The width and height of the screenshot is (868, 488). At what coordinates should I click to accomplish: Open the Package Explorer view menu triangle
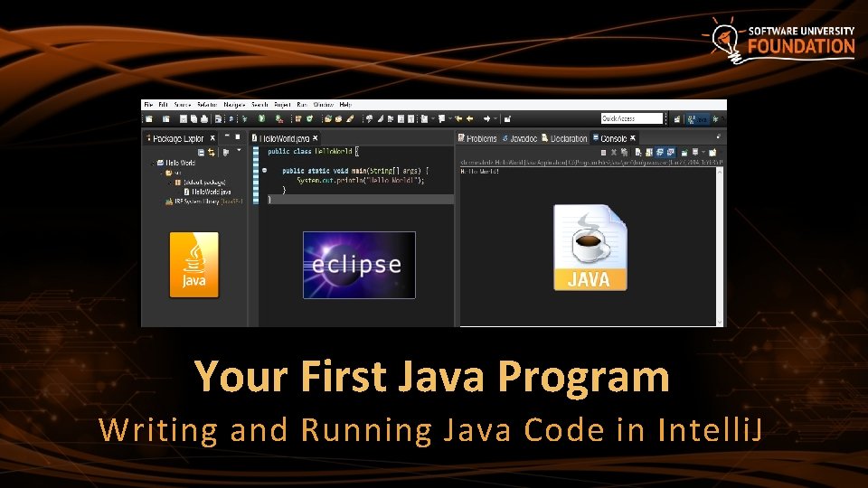239,150
